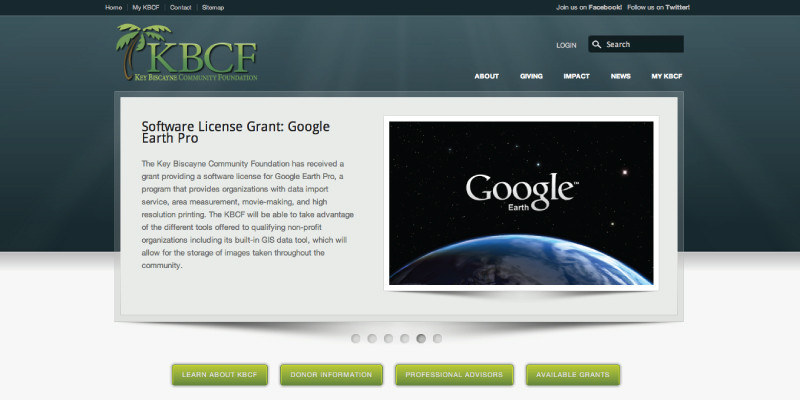Click the Google Earth slide image
This screenshot has width=800, height=400.
tap(521, 203)
